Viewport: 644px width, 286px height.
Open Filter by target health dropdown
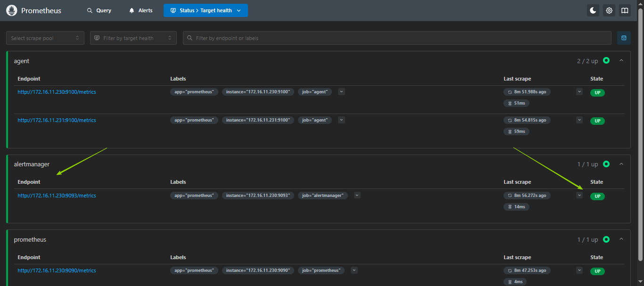coord(133,38)
